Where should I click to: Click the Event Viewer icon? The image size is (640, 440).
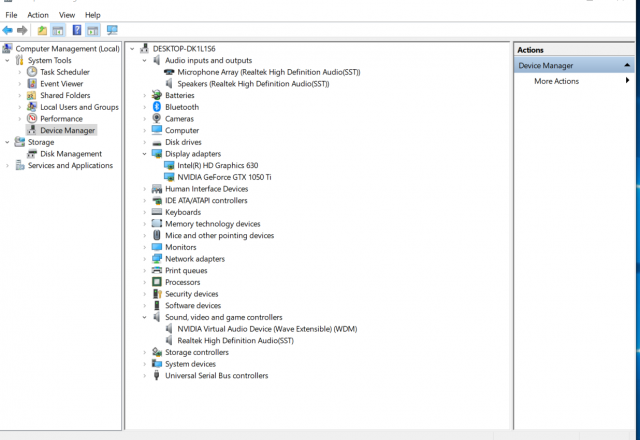point(32,84)
